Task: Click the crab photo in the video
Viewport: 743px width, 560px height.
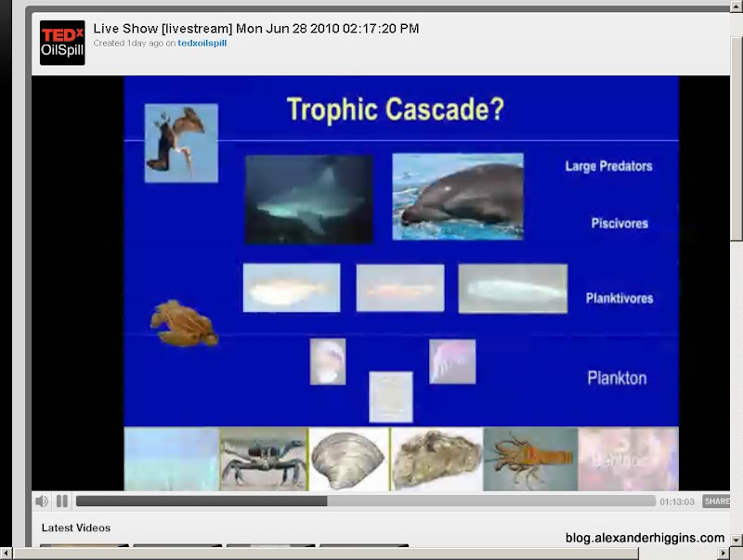Action: 264,459
